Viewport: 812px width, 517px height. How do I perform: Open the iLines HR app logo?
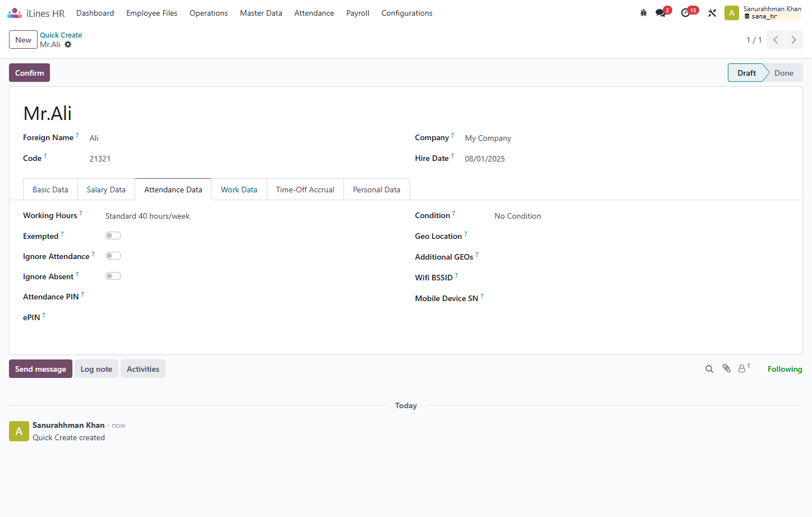coord(15,13)
